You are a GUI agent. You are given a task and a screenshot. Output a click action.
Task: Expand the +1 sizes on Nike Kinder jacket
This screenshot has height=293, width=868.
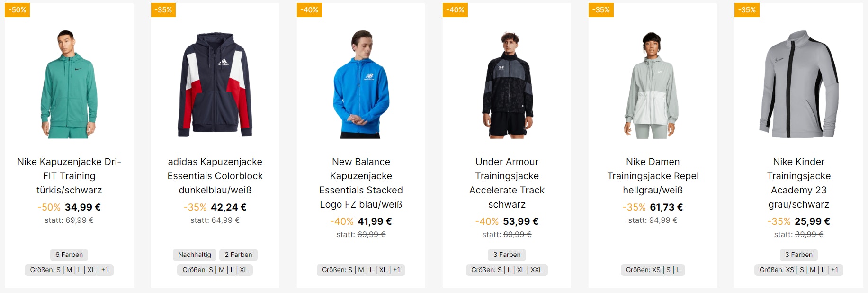(834, 270)
